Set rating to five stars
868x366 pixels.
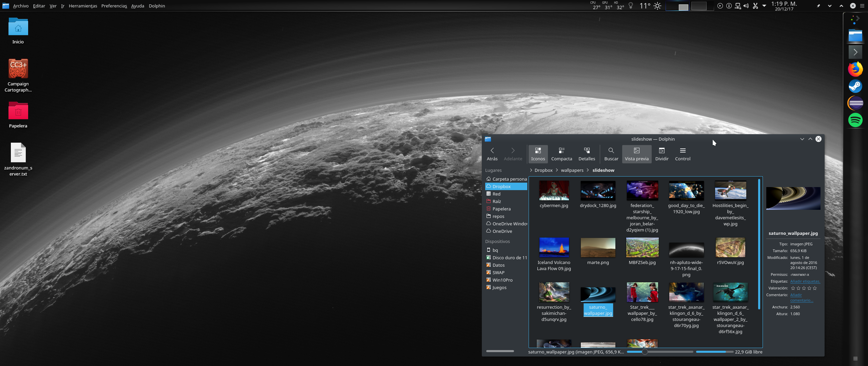pos(815,288)
